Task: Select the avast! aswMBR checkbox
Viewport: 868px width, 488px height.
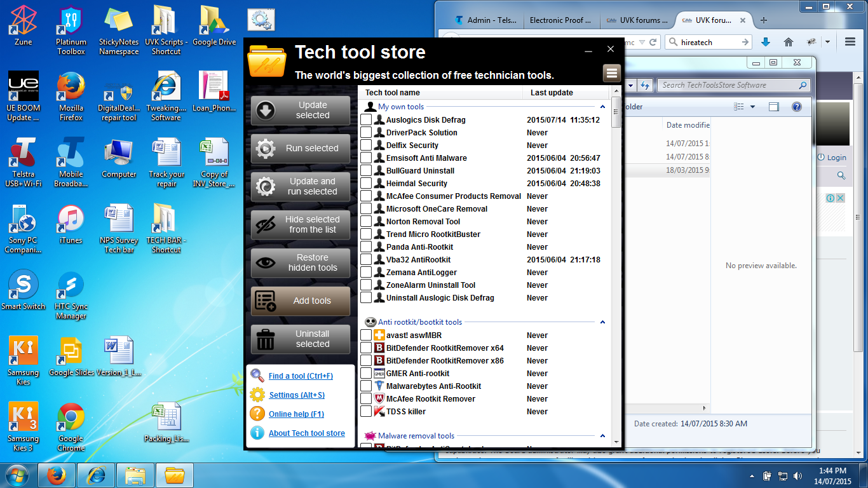Action: [366, 335]
